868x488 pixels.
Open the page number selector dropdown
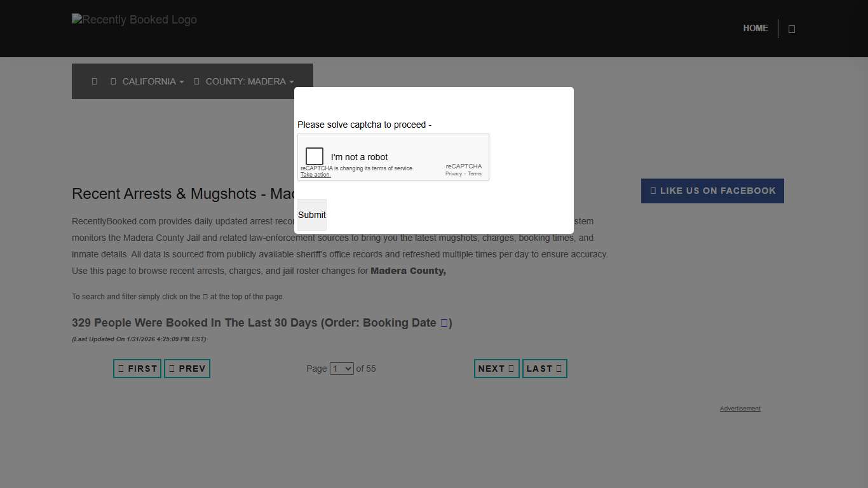(x=341, y=369)
